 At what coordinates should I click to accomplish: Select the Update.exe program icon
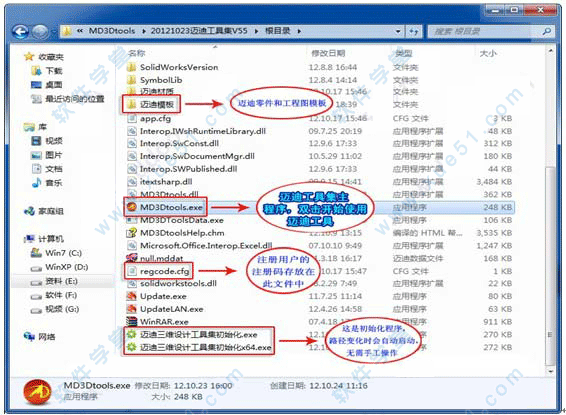coord(131,296)
